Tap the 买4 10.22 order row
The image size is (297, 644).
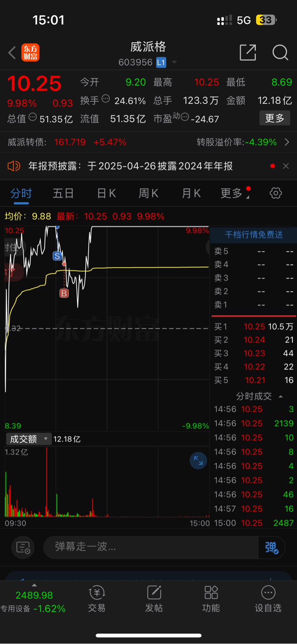tap(254, 366)
